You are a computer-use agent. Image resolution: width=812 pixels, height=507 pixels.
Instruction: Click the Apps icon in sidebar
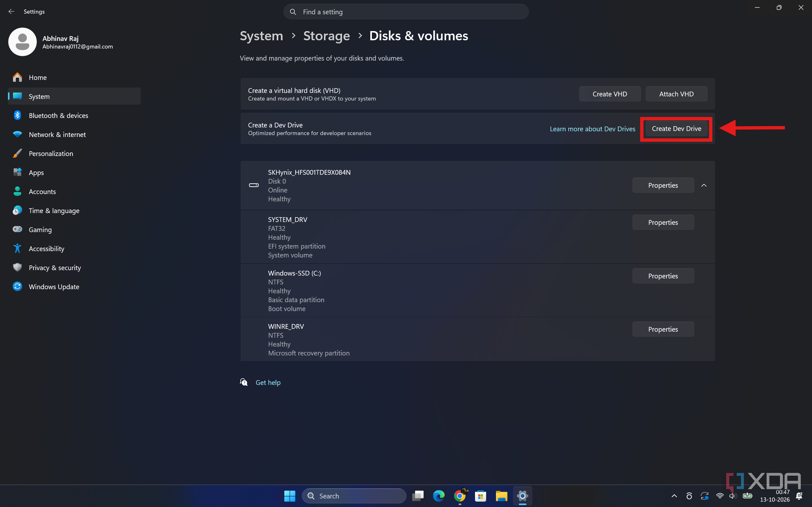point(17,172)
